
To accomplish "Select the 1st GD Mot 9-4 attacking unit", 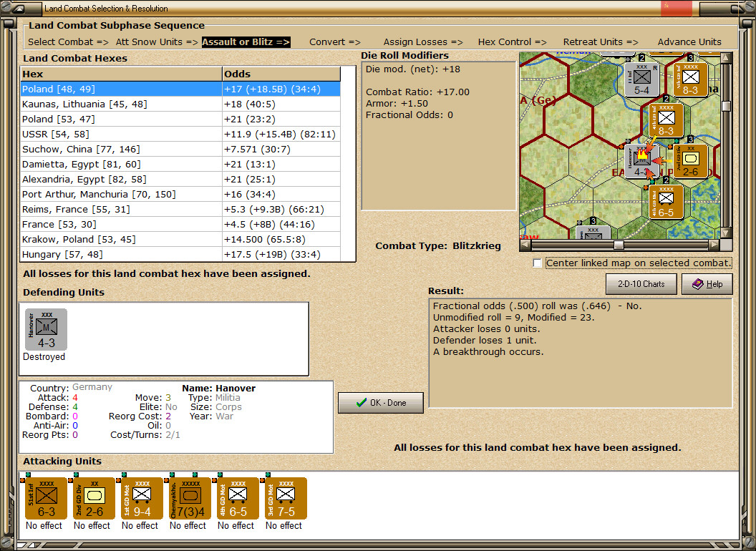I will (142, 499).
